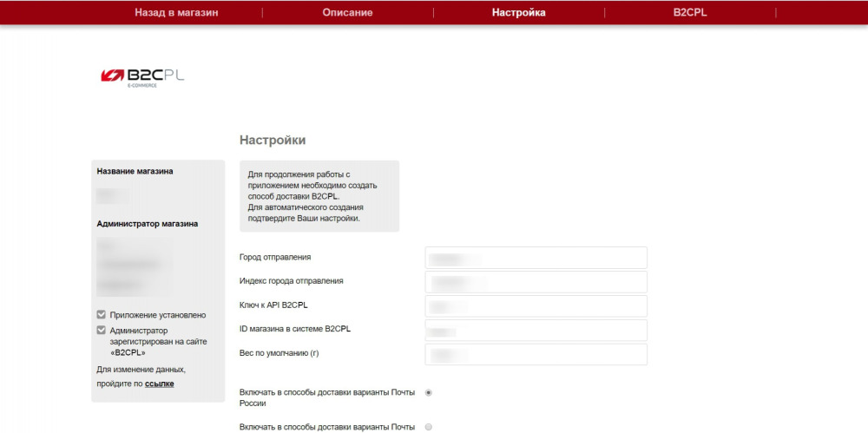Follow the 'ссылке' link in sidebar
Image resolution: width=868 pixels, height=433 pixels.
(x=160, y=384)
